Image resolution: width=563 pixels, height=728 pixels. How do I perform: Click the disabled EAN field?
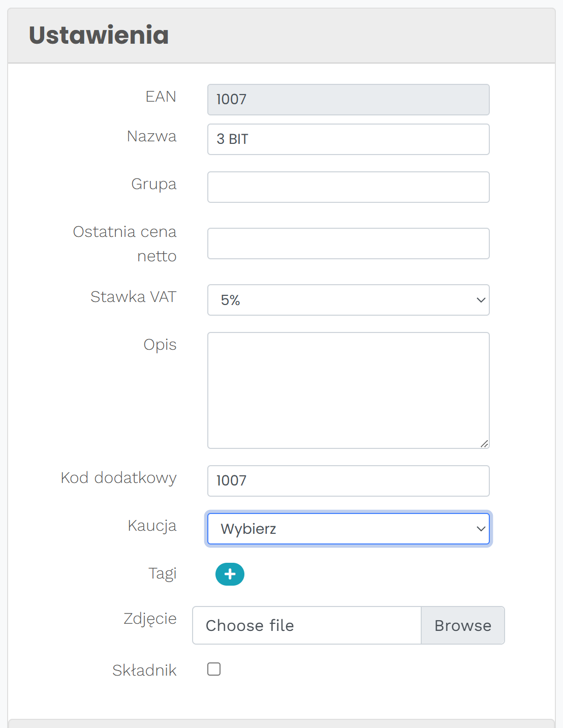[348, 100]
